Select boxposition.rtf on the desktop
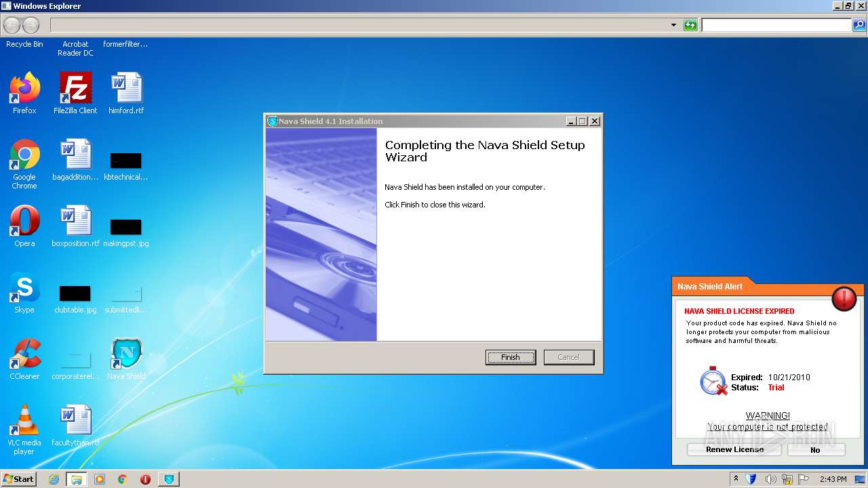The image size is (868, 488). (x=75, y=226)
